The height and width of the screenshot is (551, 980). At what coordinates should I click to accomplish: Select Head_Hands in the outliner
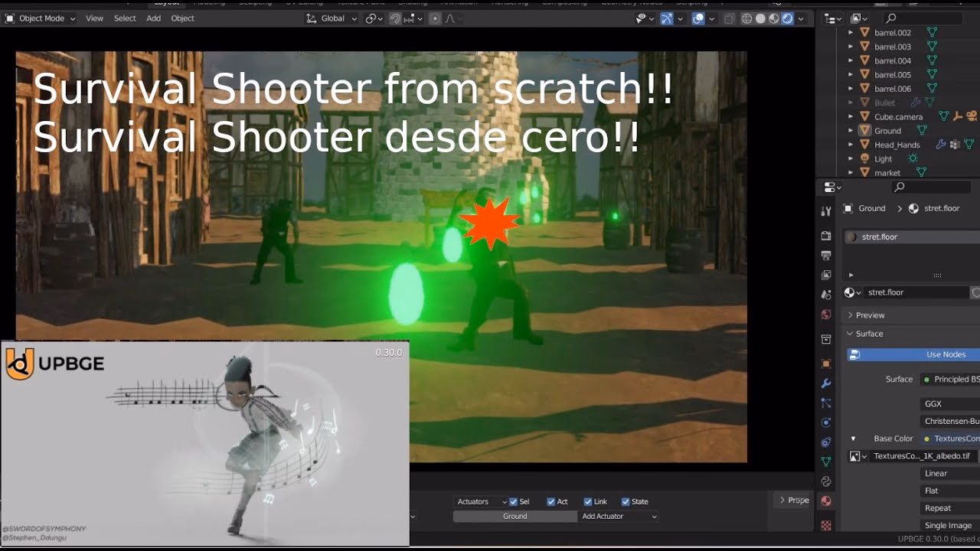897,145
